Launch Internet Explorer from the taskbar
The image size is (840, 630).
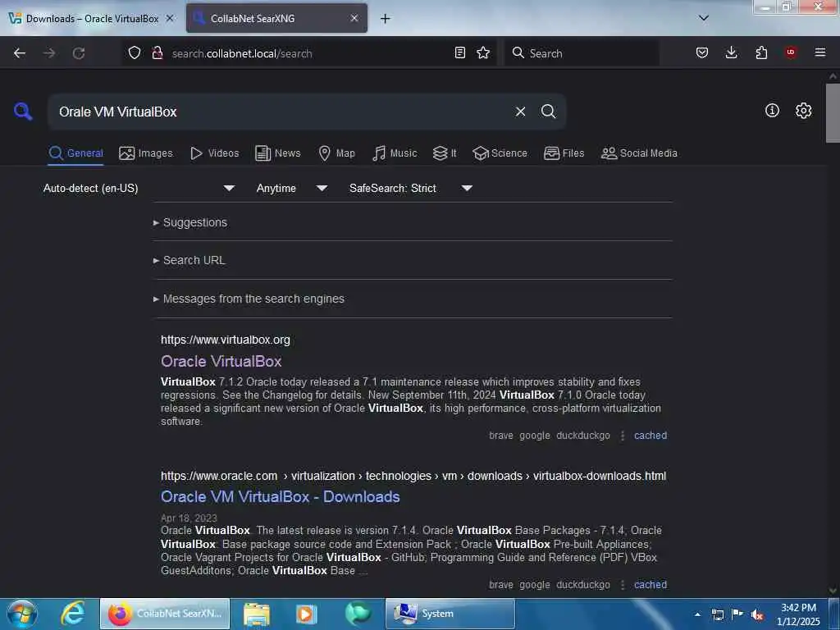pos(73,614)
